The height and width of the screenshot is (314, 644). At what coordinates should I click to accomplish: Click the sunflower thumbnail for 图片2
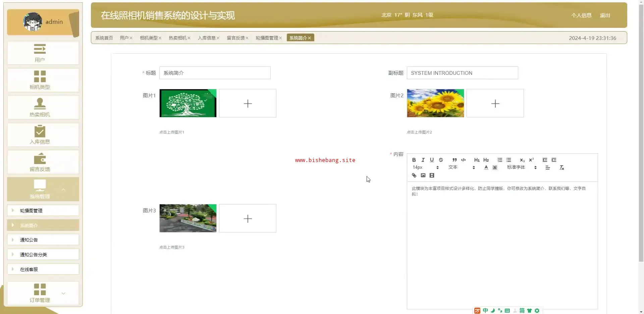tap(435, 103)
